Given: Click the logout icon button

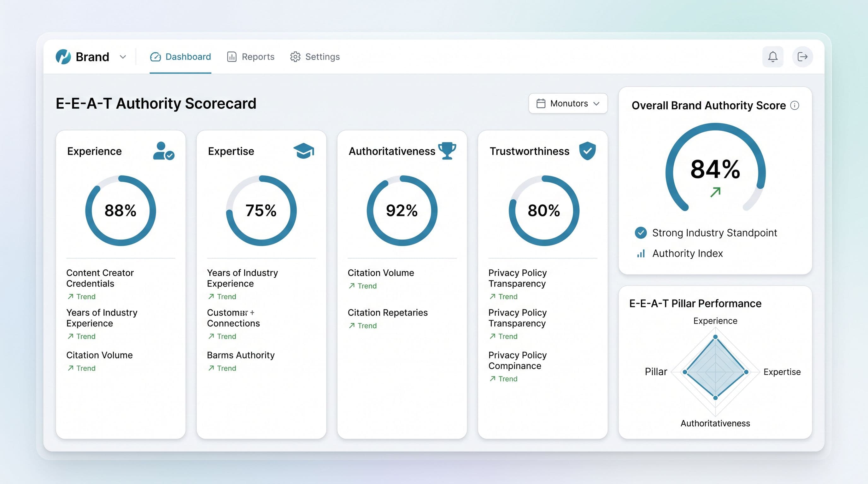Looking at the screenshot, I should [x=802, y=56].
